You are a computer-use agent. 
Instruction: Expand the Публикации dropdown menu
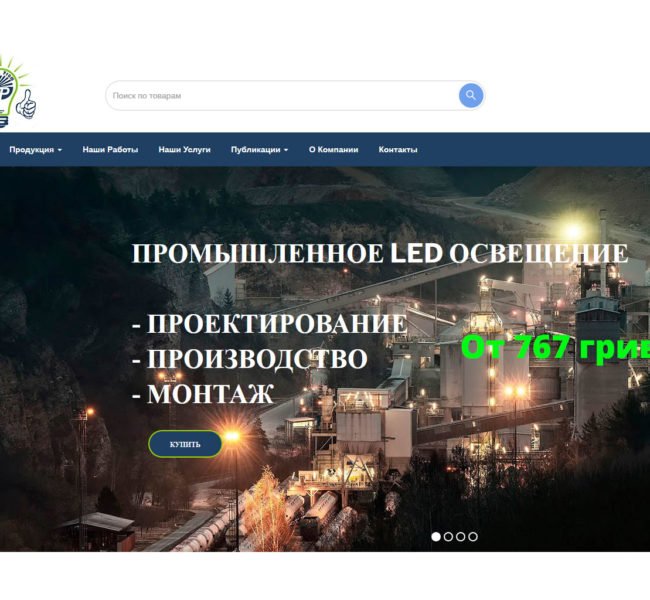(x=260, y=150)
